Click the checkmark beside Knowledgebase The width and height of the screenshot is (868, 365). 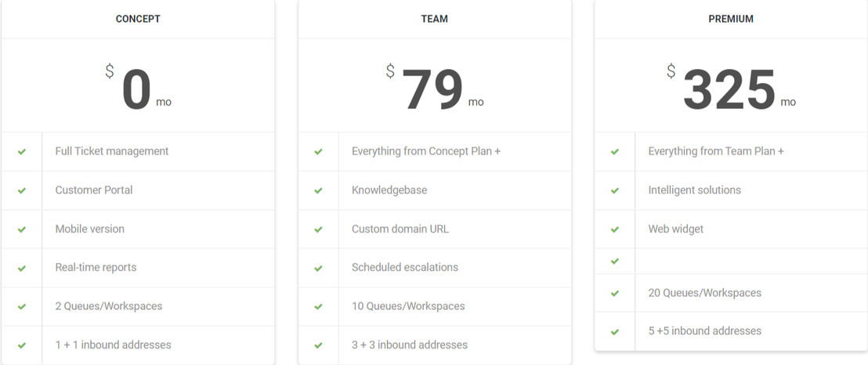tap(318, 190)
